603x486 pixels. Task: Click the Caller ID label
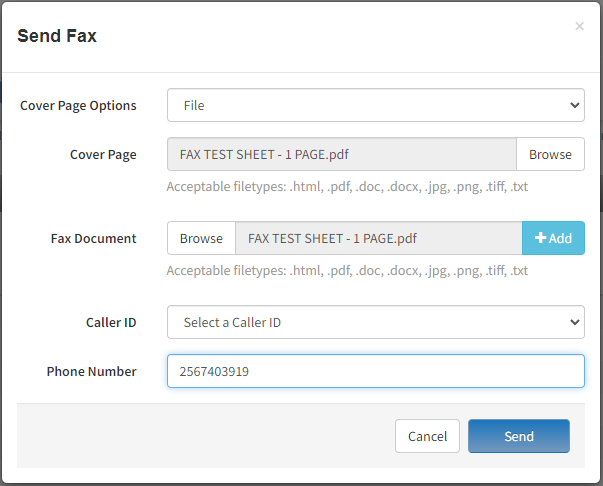pos(111,322)
